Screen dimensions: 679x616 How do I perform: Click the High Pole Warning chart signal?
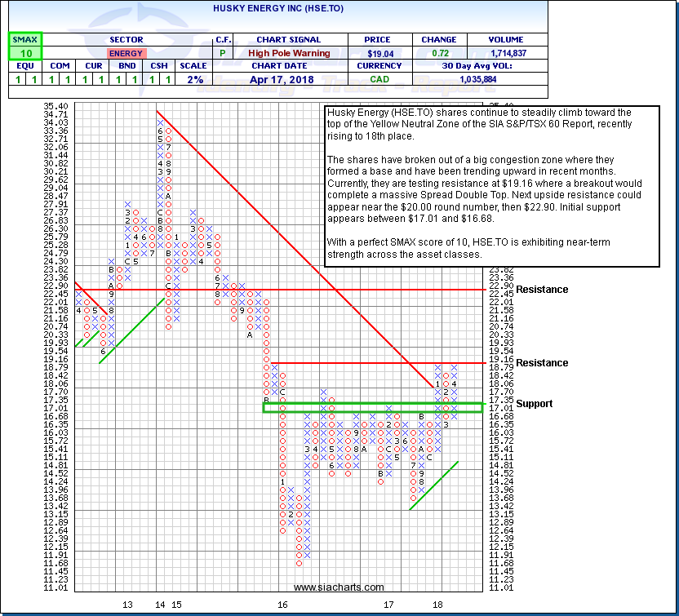279,53
